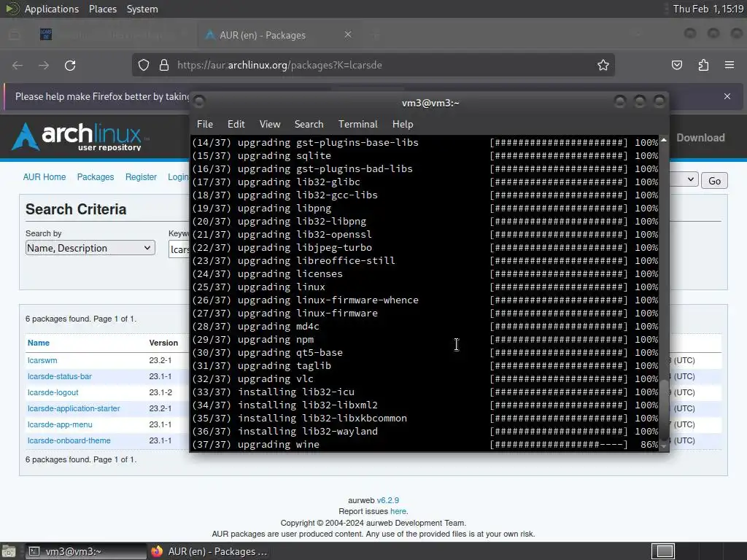Click the Go button
This screenshot has width=747, height=560.
[714, 181]
